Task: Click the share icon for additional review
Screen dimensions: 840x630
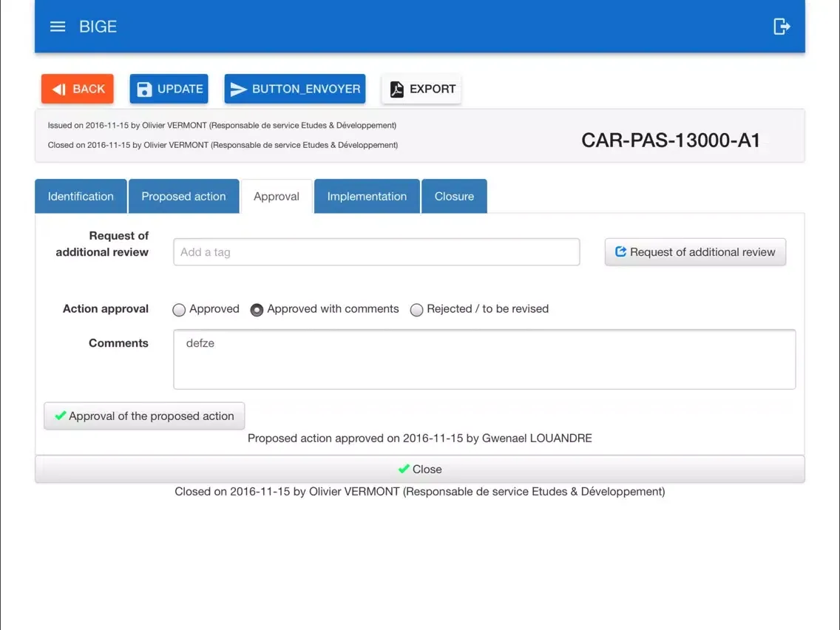Action: point(620,252)
